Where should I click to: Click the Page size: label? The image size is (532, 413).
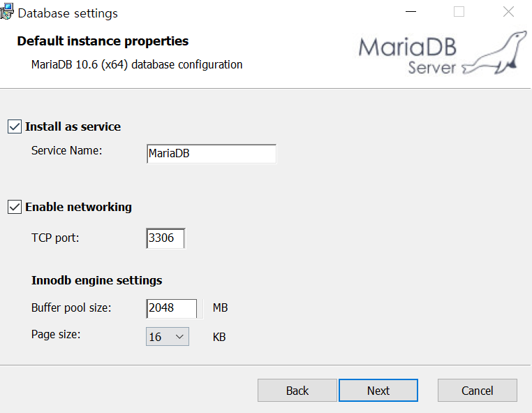click(x=56, y=335)
